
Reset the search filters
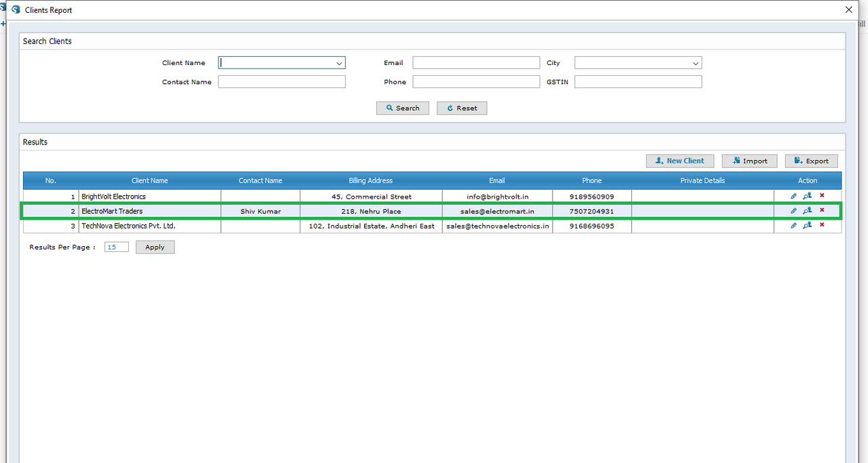[x=462, y=108]
